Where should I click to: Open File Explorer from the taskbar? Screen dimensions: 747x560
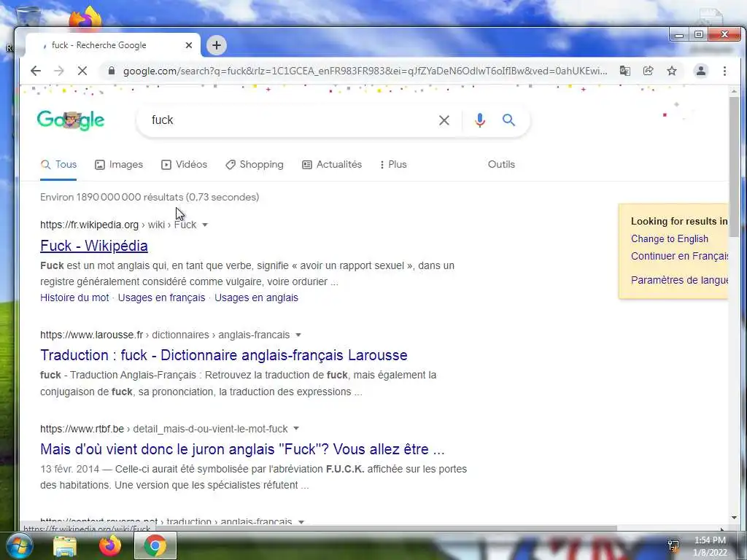point(65,545)
